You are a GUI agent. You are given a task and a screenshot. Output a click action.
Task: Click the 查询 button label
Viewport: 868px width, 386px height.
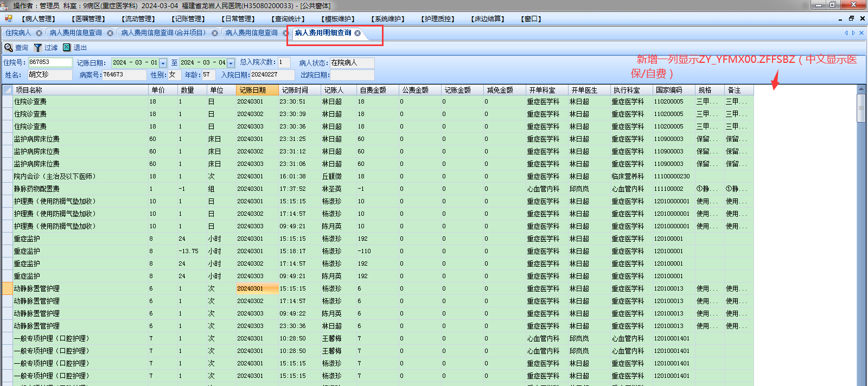(22, 48)
